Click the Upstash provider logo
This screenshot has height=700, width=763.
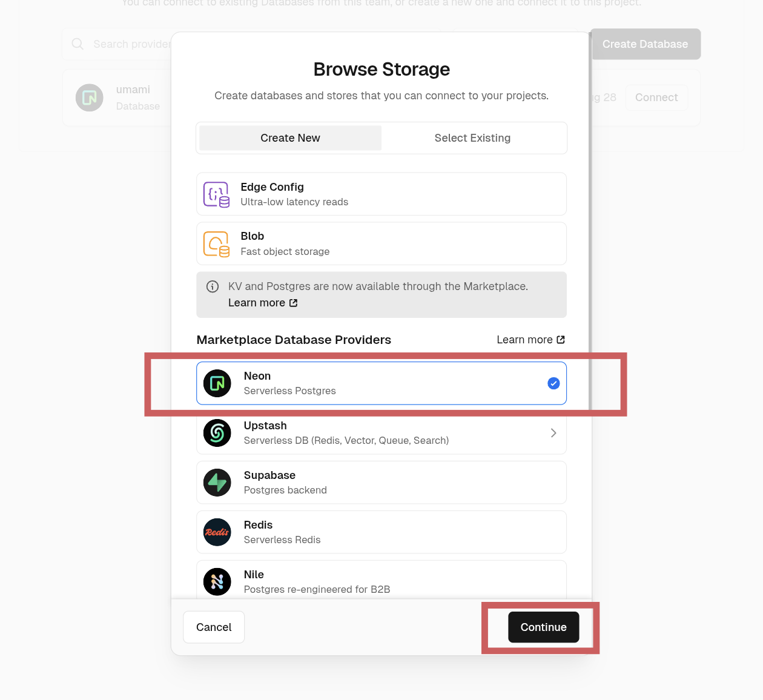point(217,433)
